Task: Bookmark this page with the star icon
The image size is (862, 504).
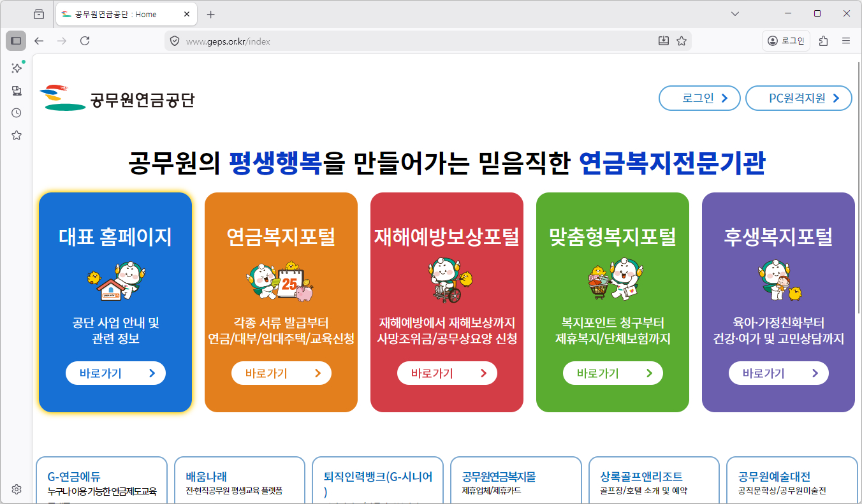Action: 682,41
